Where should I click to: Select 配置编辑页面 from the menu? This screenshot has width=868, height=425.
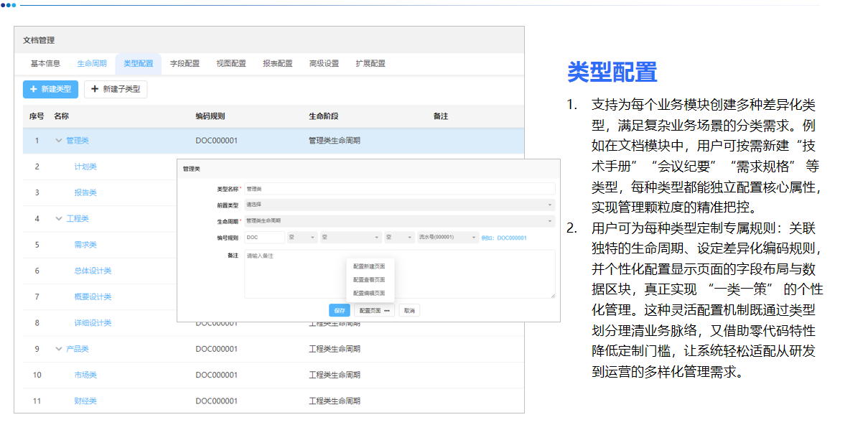(368, 293)
